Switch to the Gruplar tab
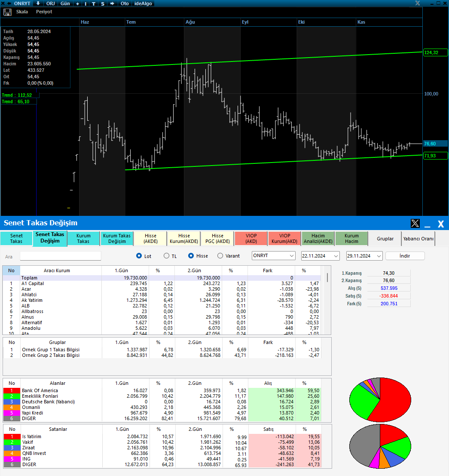 tap(385, 239)
